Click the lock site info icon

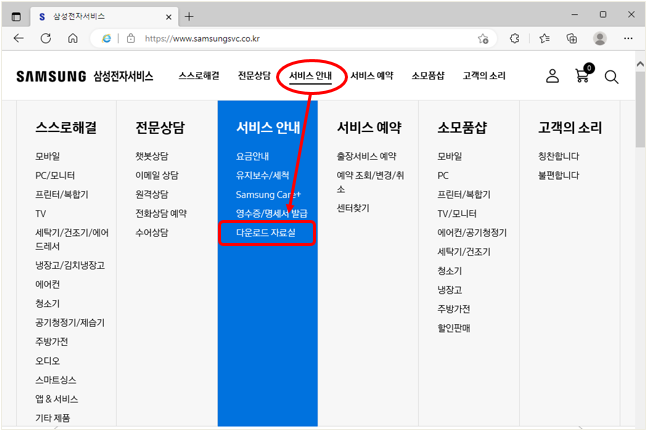click(131, 38)
